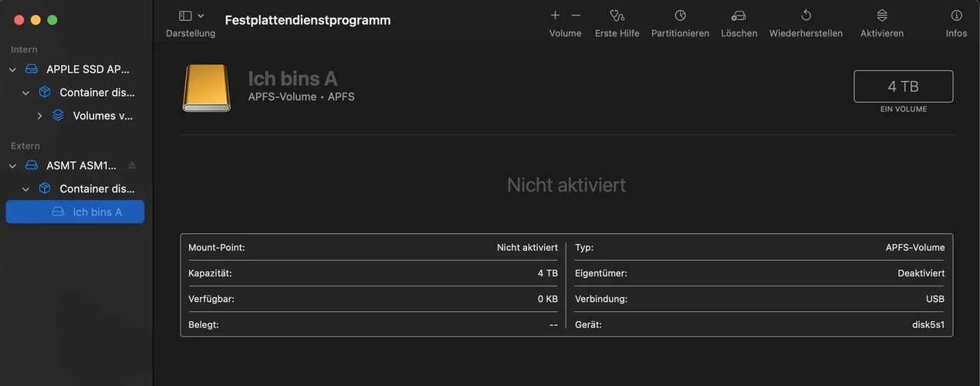Screen dimensions: 980x386
Task: Click the yellow external drive thumbnail
Action: 206,88
